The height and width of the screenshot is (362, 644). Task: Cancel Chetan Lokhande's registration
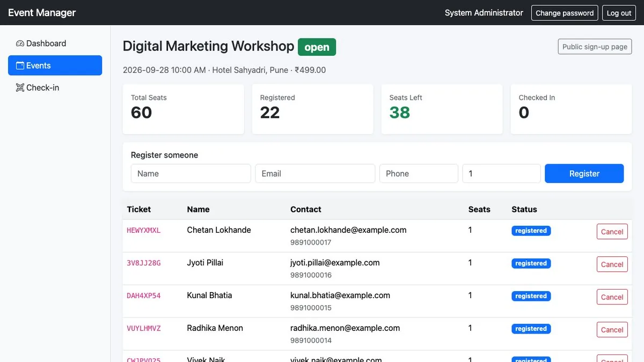pyautogui.click(x=612, y=232)
